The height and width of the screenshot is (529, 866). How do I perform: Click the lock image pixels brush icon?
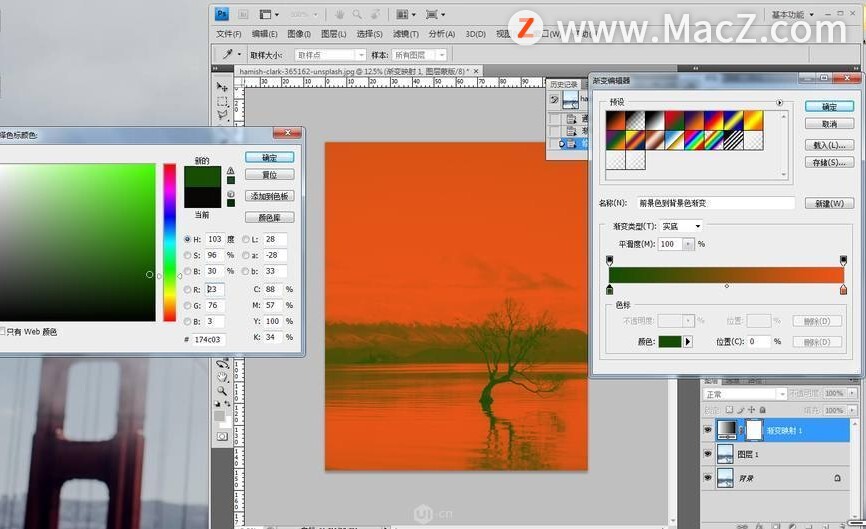point(741,410)
